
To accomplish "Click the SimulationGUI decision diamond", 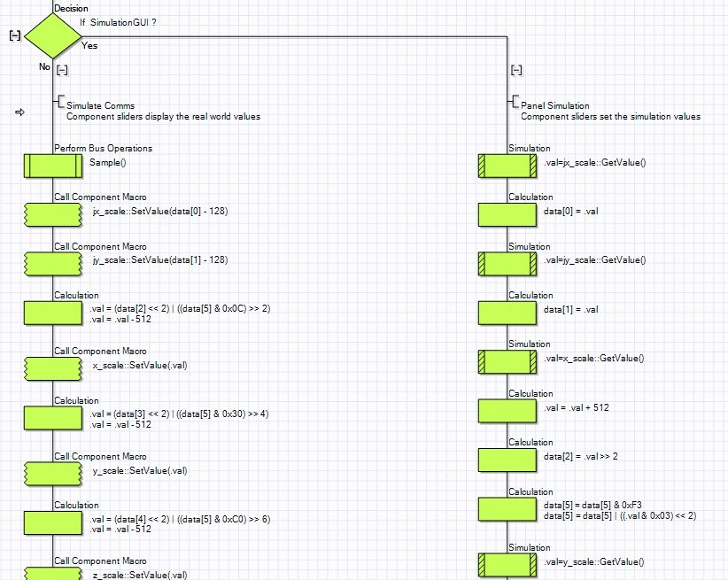I will 52,36.
